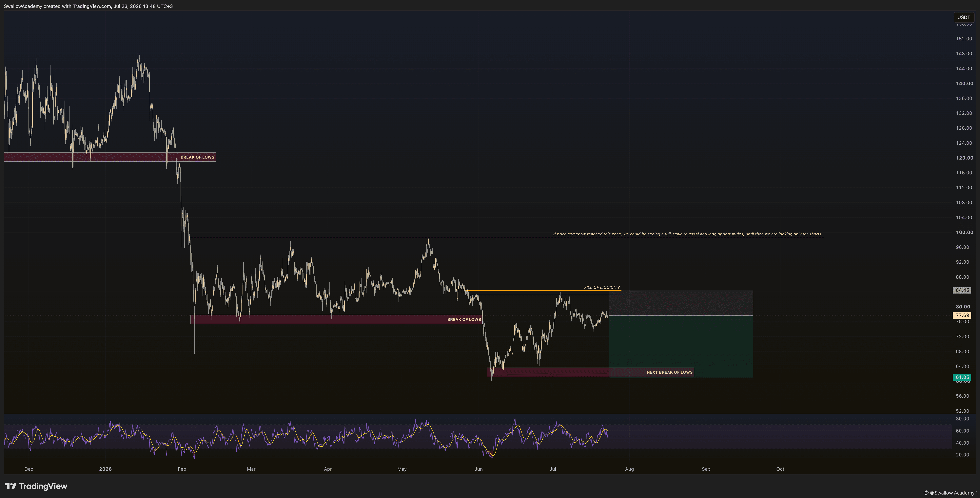This screenshot has width=980, height=498.
Task: Click the Aug time axis label
Action: pos(630,469)
